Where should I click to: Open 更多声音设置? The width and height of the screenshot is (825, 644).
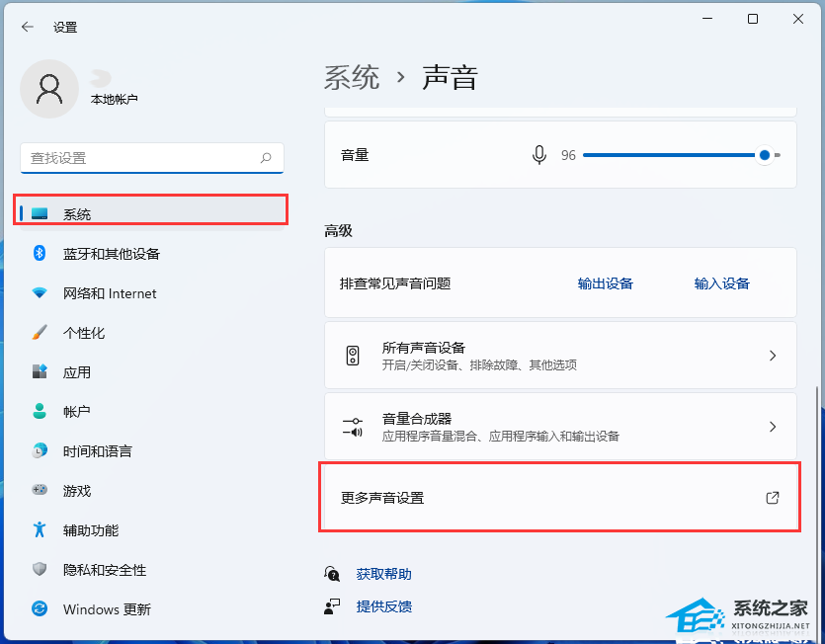click(560, 497)
